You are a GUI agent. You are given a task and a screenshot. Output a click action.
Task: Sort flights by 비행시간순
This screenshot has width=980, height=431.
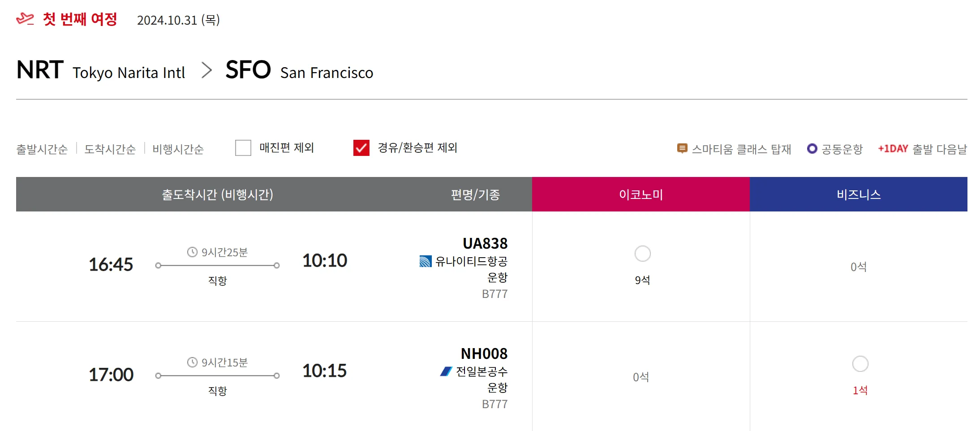(x=178, y=149)
